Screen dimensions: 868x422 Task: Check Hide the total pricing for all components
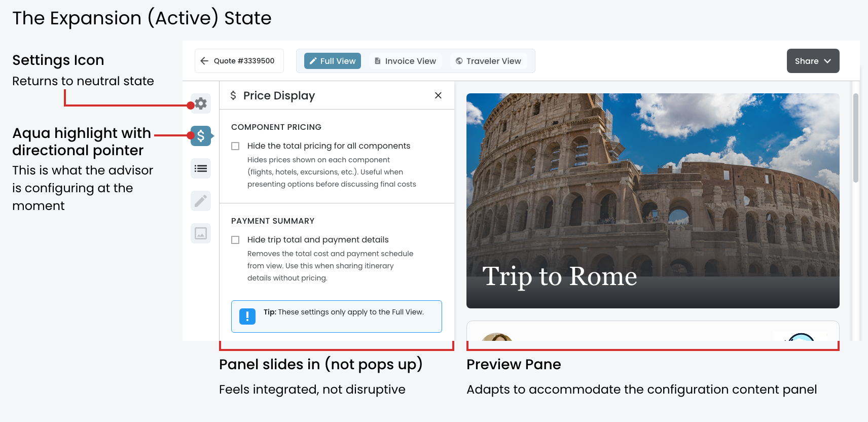click(x=235, y=146)
